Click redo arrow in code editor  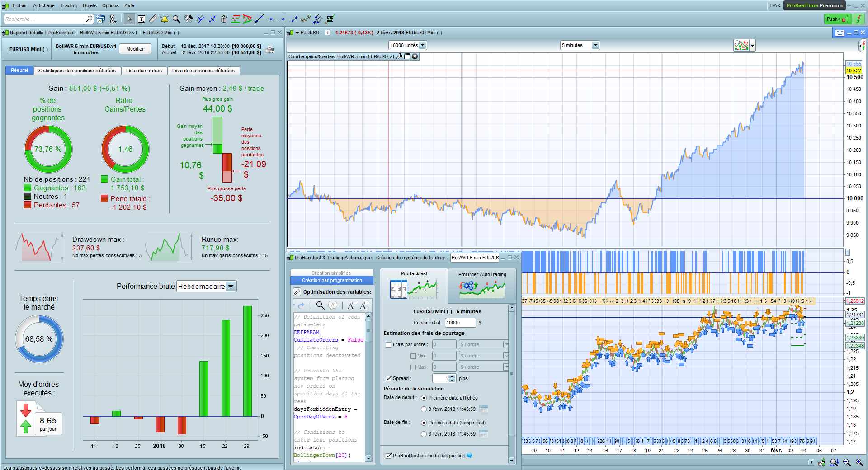click(301, 305)
